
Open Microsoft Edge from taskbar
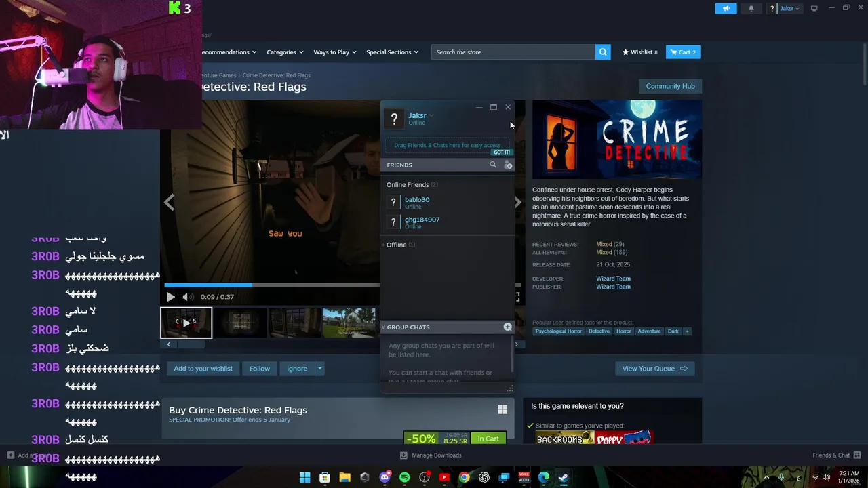[x=543, y=477]
